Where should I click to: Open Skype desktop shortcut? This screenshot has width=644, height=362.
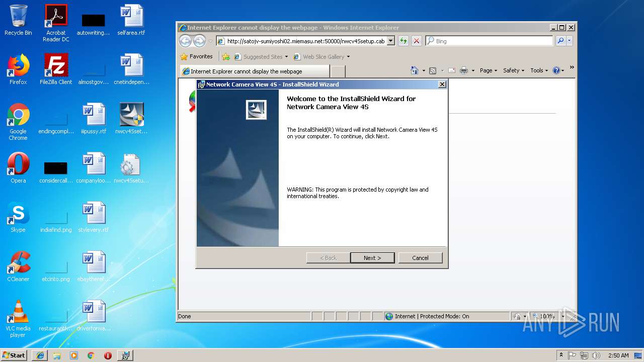[18, 217]
